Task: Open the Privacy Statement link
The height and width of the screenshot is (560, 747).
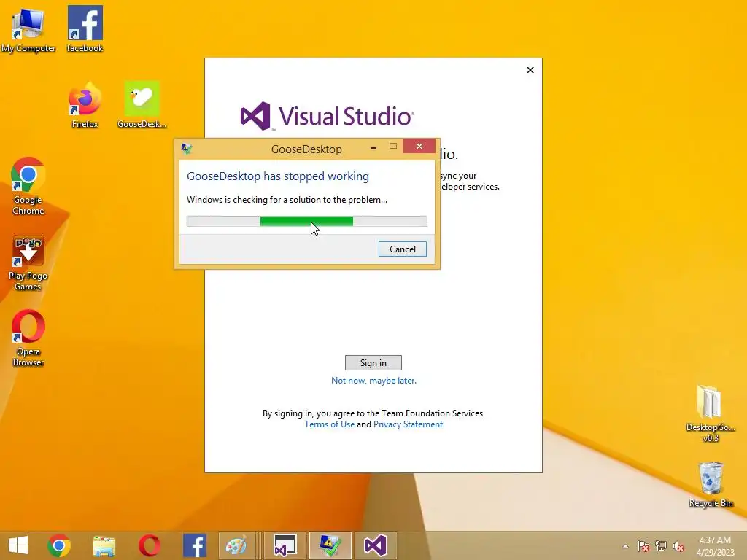Action: point(409,424)
